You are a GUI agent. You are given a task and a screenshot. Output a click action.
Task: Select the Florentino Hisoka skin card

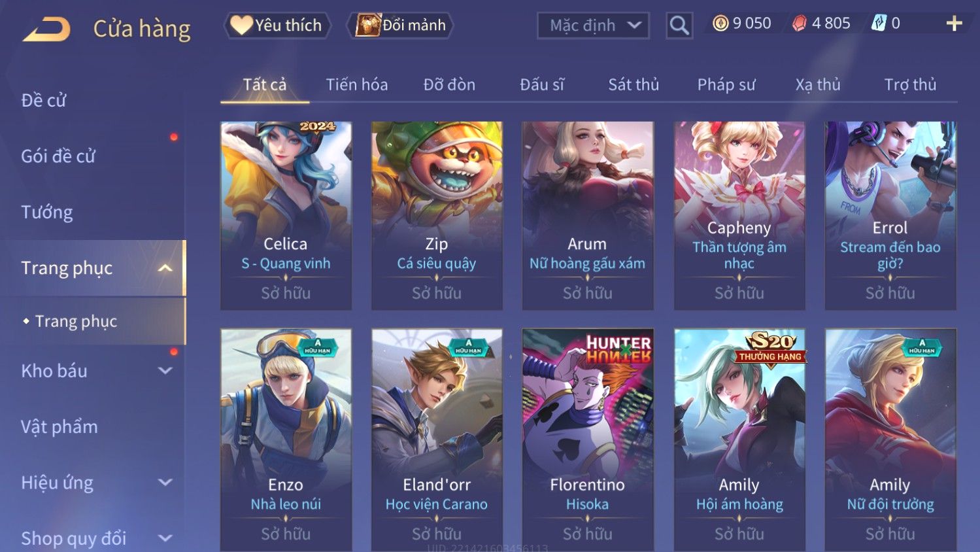pos(588,440)
